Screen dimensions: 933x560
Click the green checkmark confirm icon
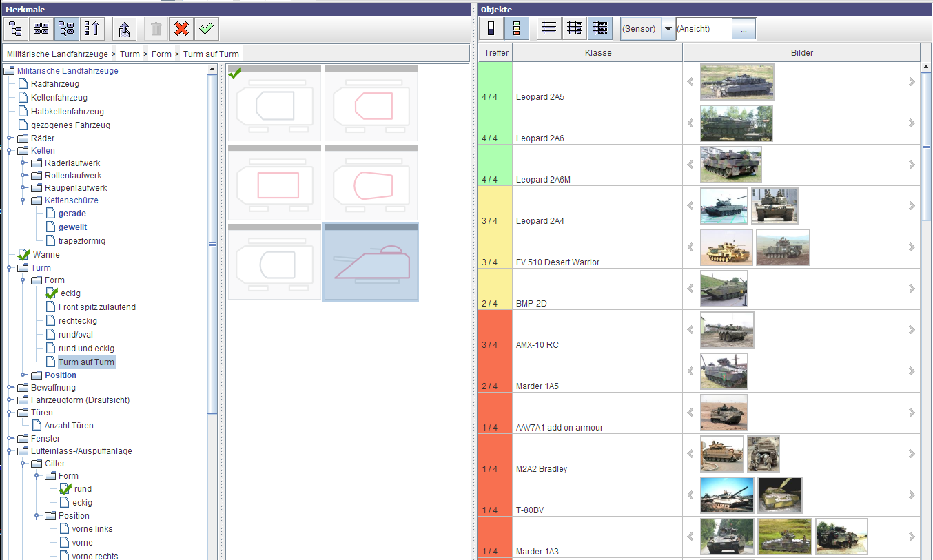tap(206, 29)
